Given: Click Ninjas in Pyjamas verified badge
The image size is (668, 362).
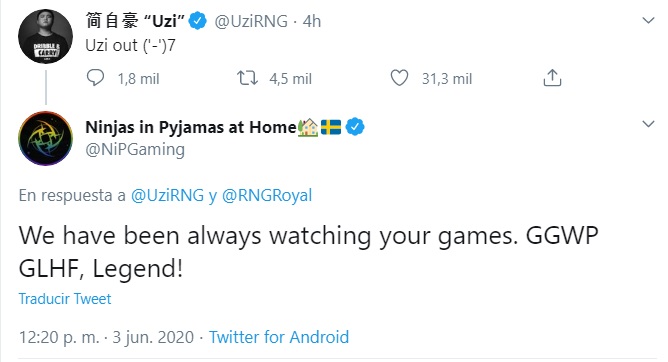Looking at the screenshot, I should pyautogui.click(x=355, y=127).
